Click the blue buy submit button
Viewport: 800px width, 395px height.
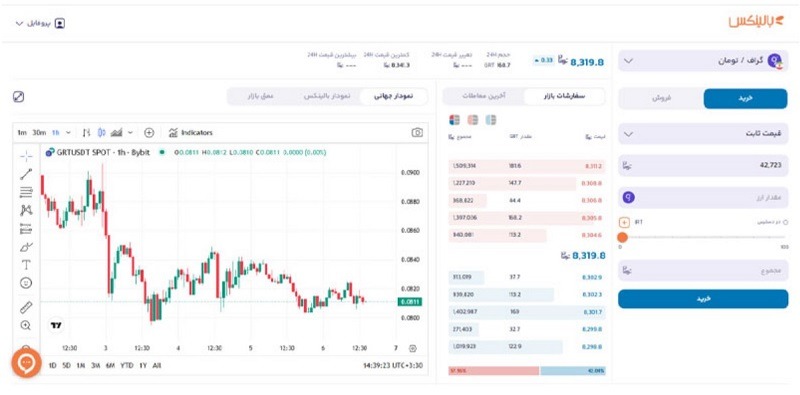703,299
